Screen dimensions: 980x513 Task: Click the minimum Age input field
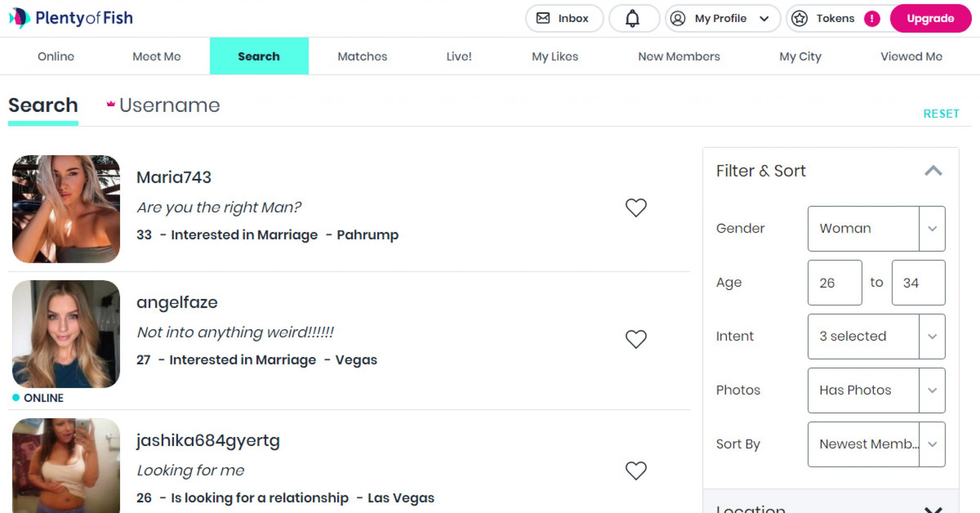835,282
